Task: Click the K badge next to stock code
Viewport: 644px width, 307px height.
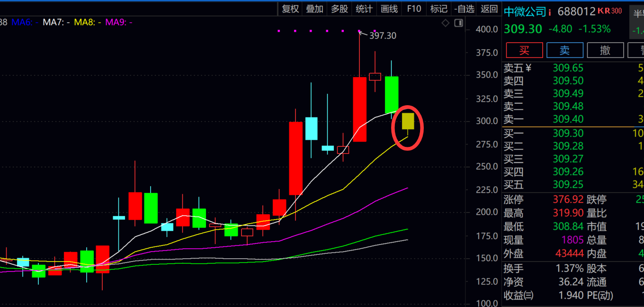Action: [600, 11]
